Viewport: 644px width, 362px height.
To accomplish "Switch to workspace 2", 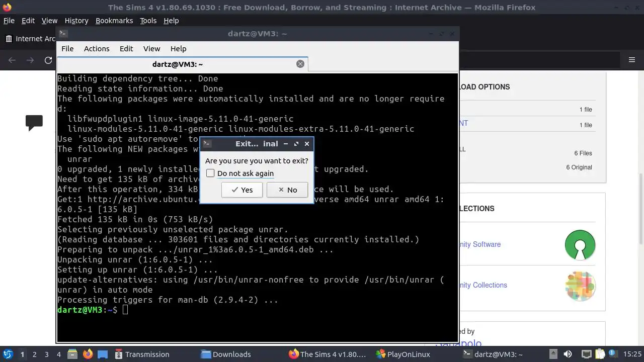I will 34,354.
